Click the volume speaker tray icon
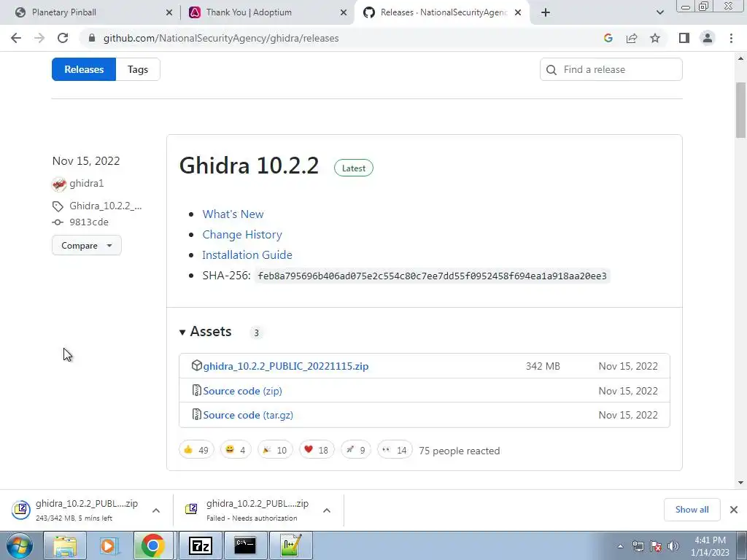747x560 pixels. point(673,546)
